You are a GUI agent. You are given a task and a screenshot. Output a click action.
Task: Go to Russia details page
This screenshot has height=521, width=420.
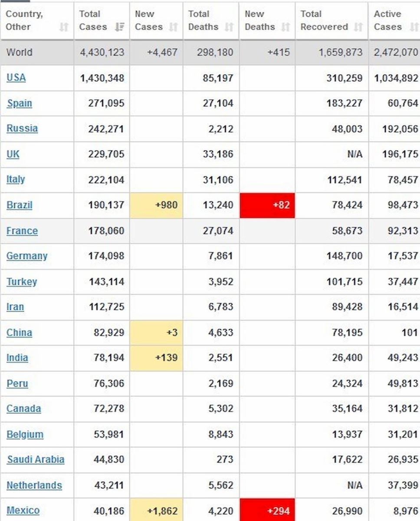click(22, 129)
